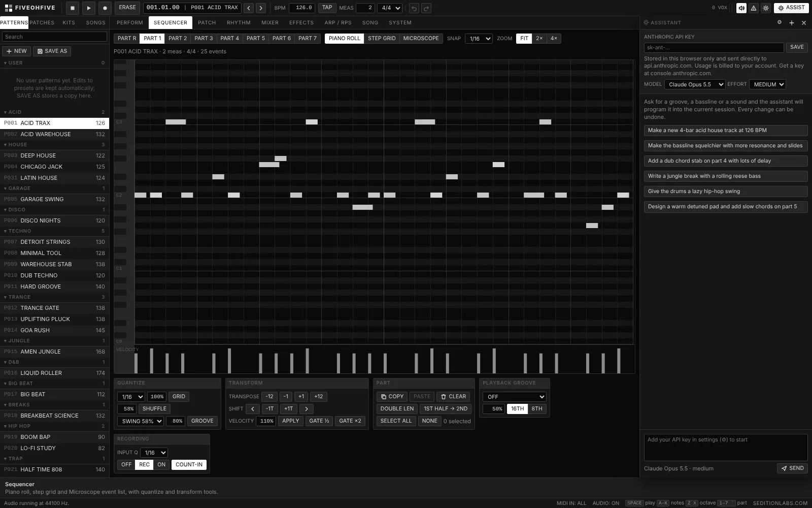Select 8TH playback groove resolution
The image size is (812, 508).
point(537,408)
